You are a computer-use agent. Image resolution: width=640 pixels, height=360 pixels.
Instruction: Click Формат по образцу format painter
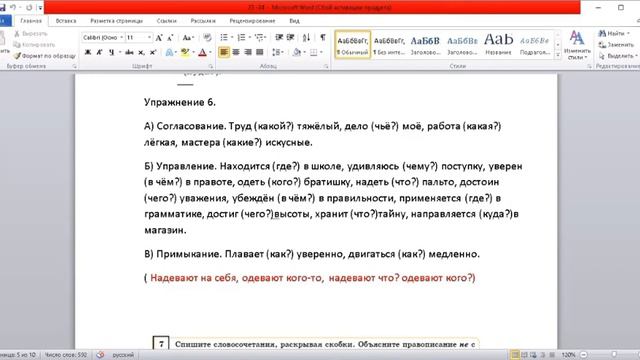(44, 56)
